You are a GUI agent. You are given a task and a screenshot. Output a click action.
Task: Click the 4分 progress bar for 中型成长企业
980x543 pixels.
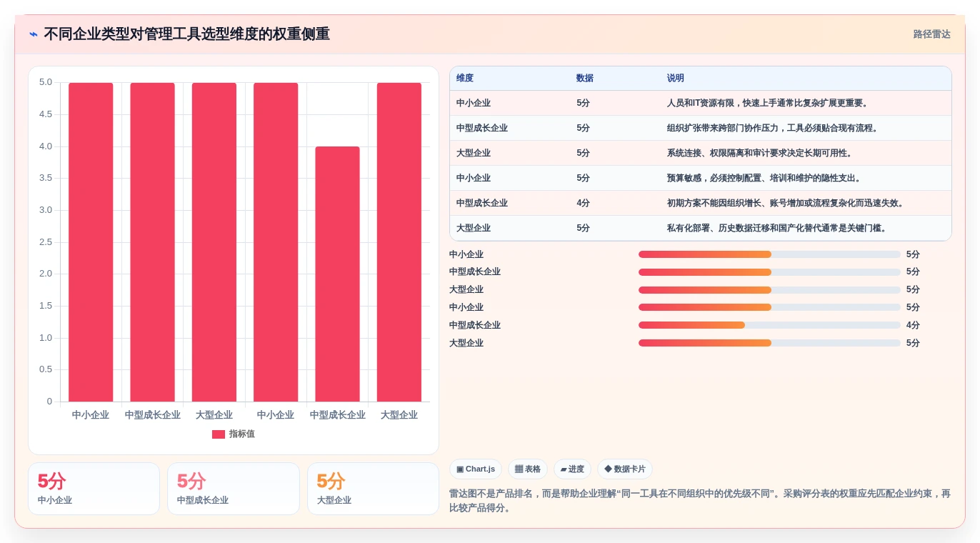(769, 325)
